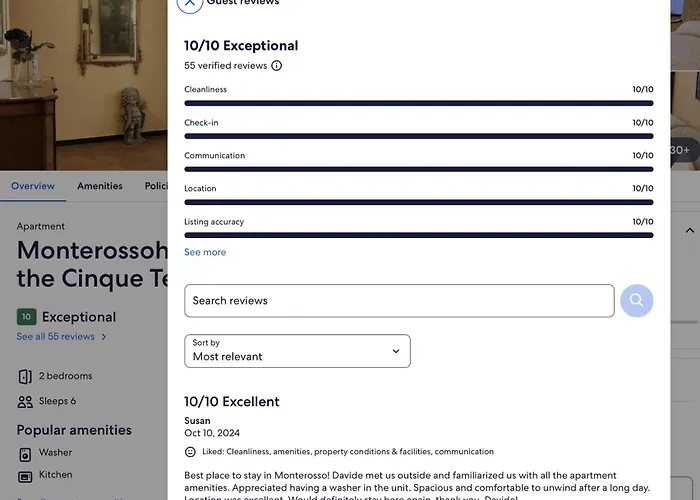Click chevron beside See all 55 reviews
700x500 pixels.
click(104, 337)
